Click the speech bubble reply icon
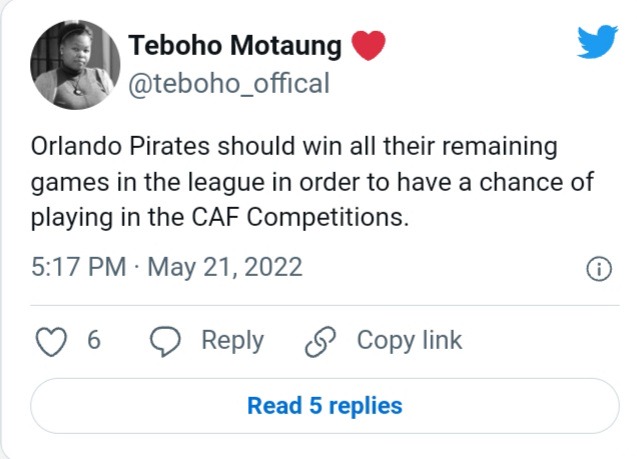637x459 pixels. (x=165, y=341)
